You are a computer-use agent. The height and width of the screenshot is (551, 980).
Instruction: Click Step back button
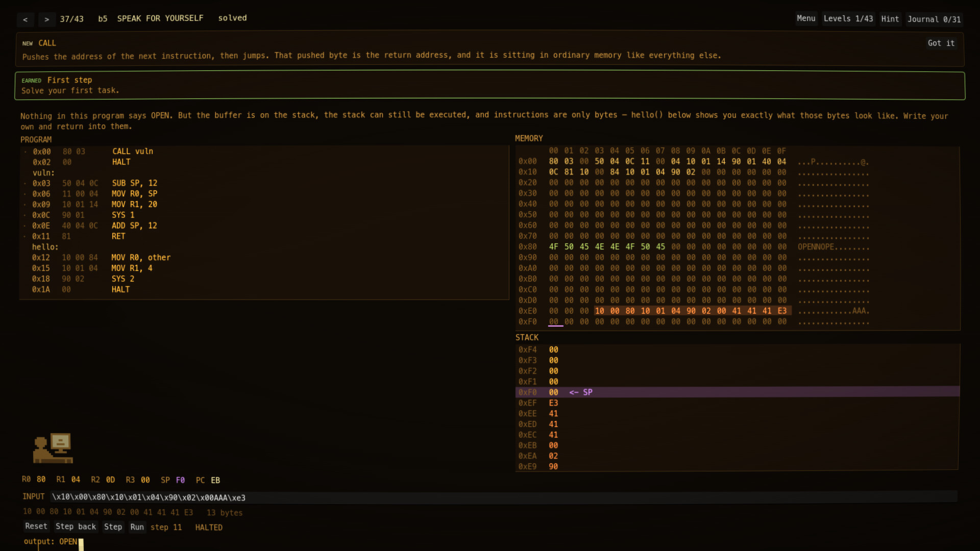click(x=76, y=527)
